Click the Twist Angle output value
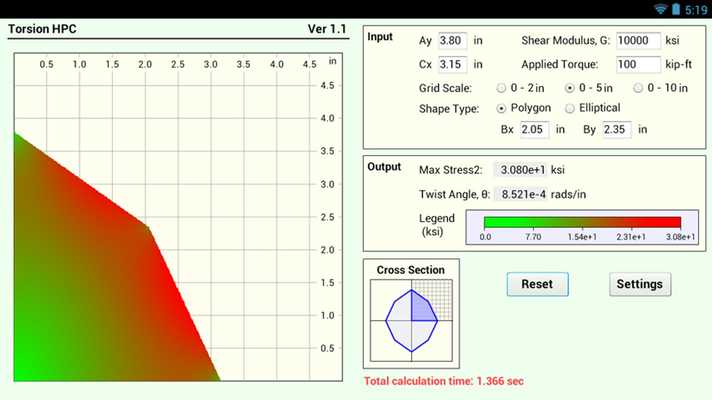The height and width of the screenshot is (400, 712). (520, 195)
